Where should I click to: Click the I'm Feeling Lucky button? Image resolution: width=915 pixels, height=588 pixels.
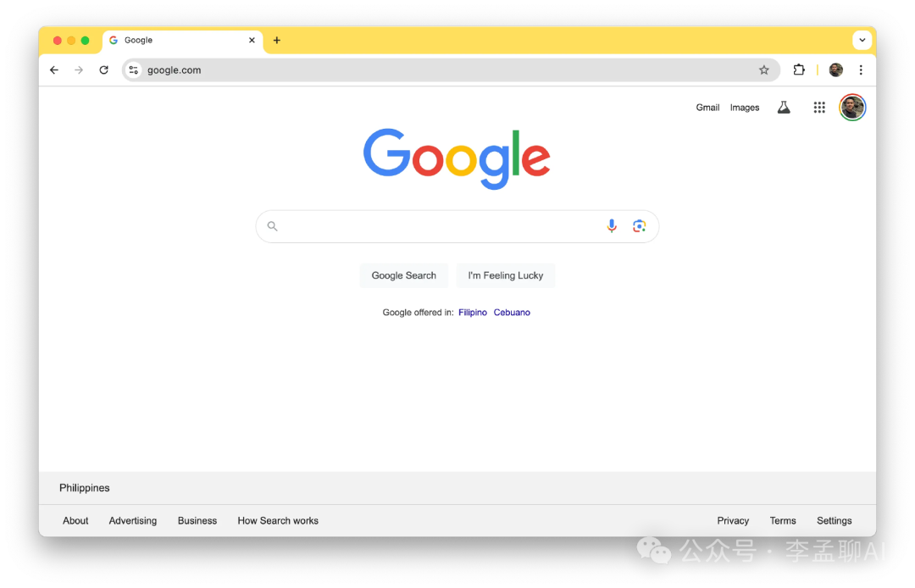tap(505, 275)
